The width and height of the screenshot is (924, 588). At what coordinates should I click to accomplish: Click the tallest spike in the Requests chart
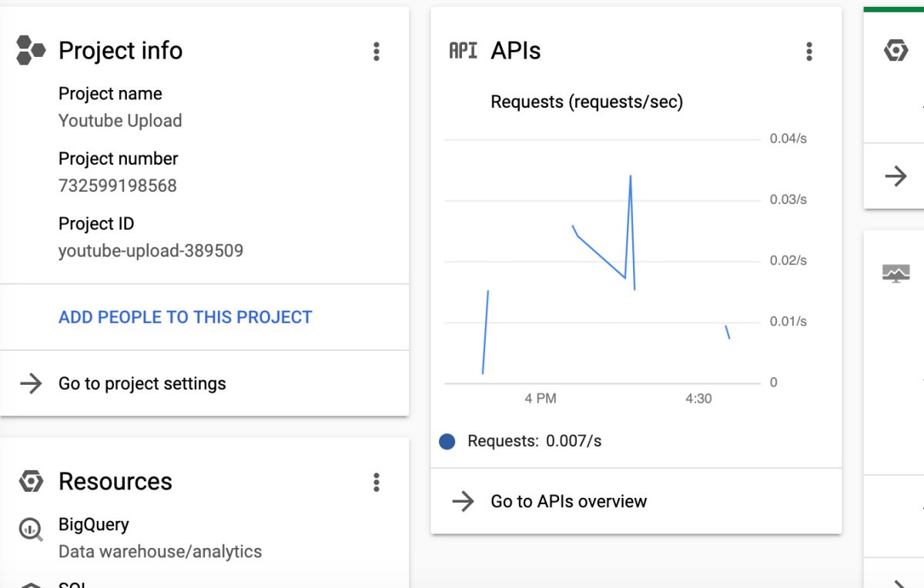(630, 177)
